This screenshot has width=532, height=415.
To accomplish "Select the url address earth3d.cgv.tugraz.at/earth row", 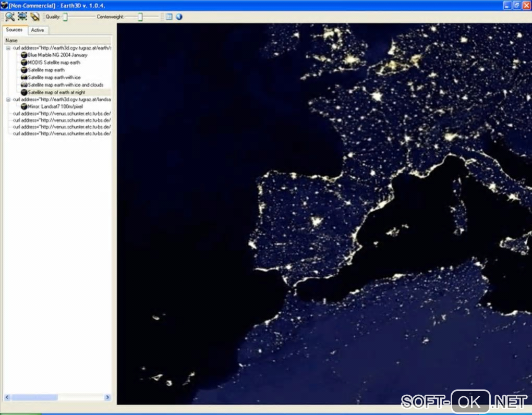I will point(62,48).
